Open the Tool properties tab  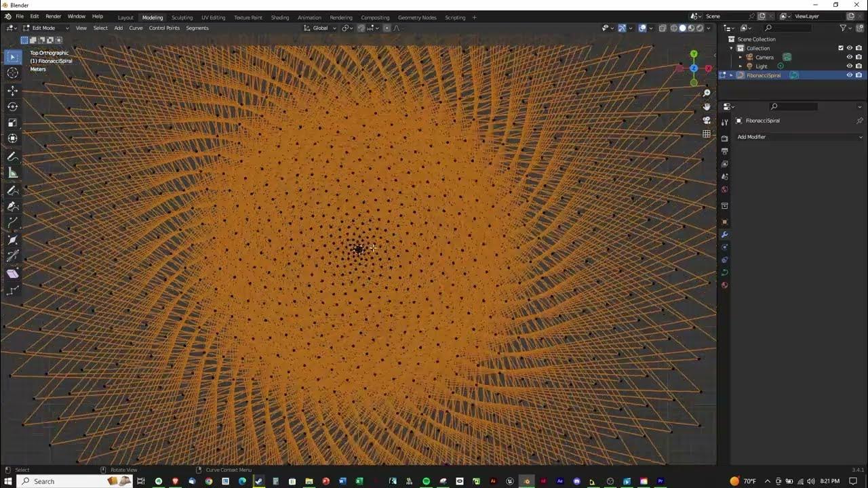[724, 122]
